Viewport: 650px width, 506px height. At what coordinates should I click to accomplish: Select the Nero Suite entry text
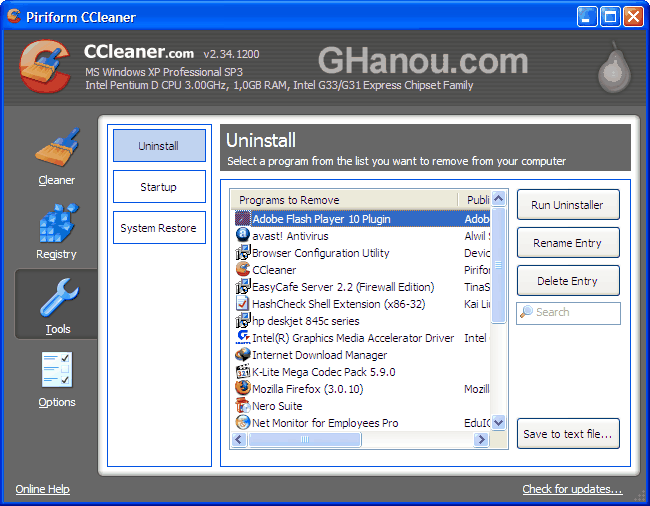[277, 406]
